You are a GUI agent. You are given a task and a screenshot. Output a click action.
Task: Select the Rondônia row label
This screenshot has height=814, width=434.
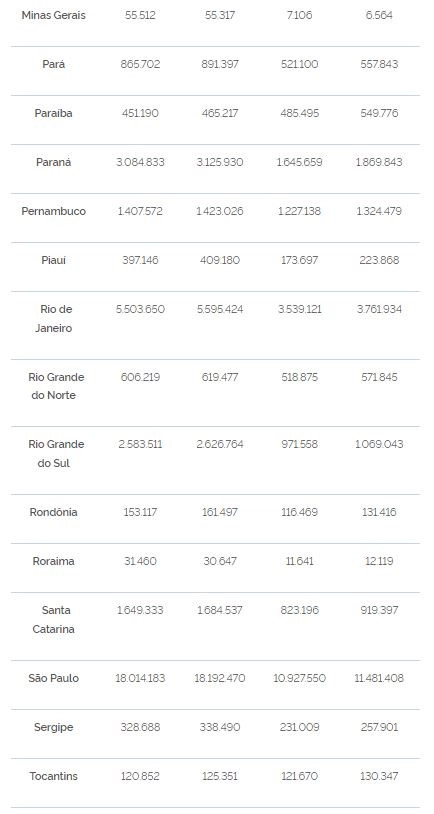pos(53,512)
